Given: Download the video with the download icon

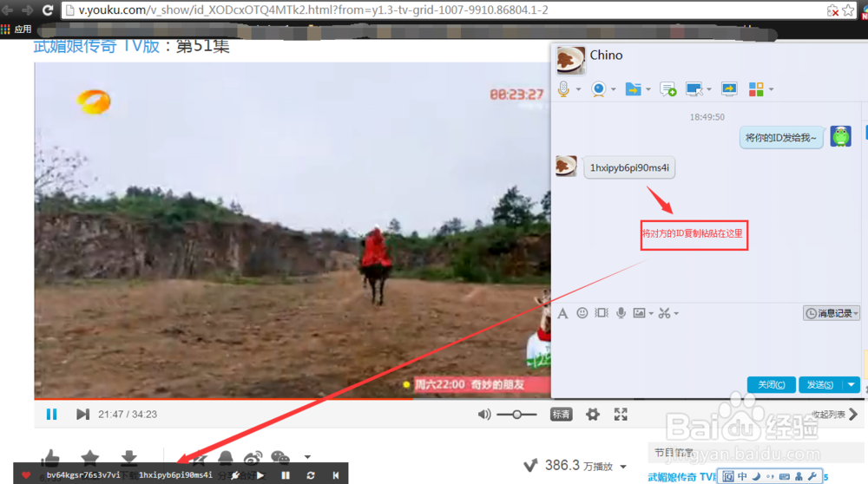Looking at the screenshot, I should (129, 457).
